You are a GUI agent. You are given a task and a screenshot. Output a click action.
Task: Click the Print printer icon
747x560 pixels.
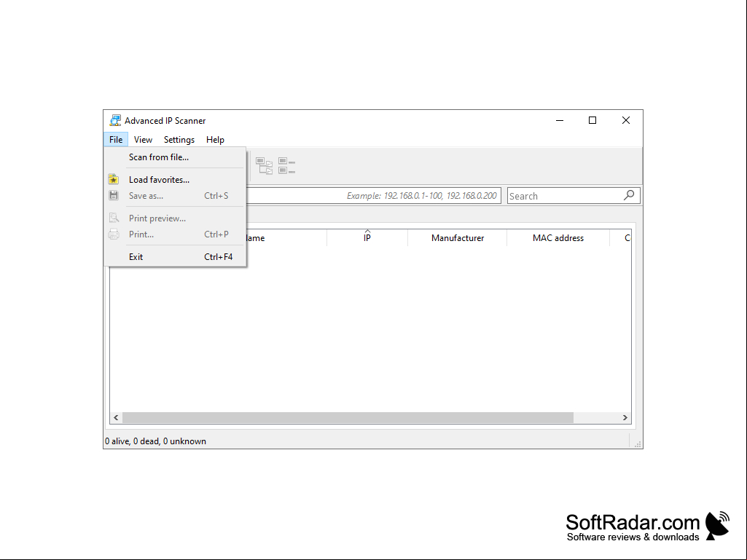[x=114, y=234]
